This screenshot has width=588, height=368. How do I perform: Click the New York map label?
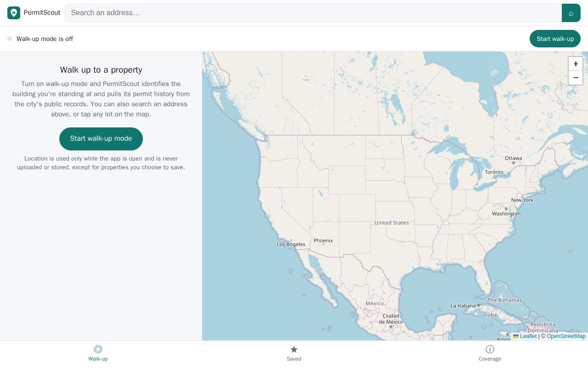point(522,200)
